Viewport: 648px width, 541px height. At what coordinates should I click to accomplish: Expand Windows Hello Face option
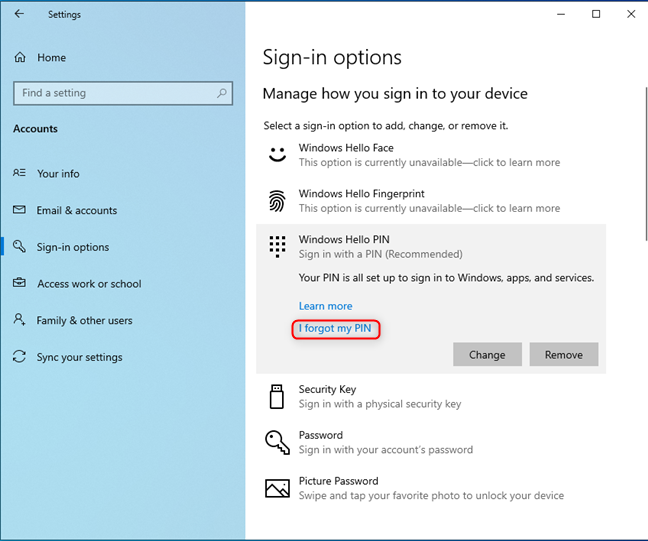431,155
